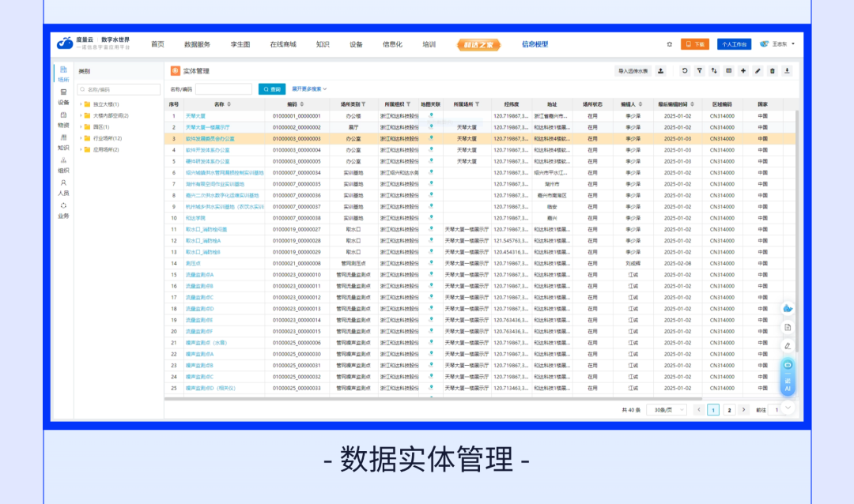Viewport: 854px width, 504px height.
Task: Open the 30条/页 page size dropdown
Action: (667, 410)
